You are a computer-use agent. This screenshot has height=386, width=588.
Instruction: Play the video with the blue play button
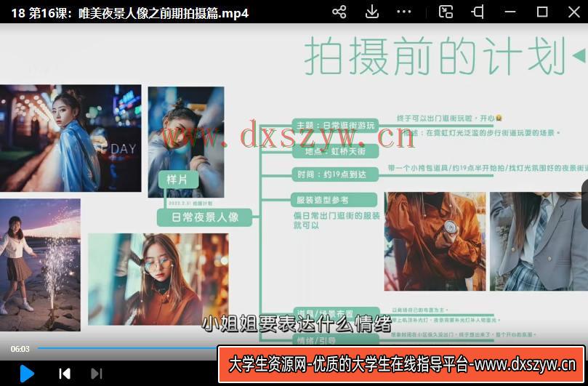[x=27, y=373]
